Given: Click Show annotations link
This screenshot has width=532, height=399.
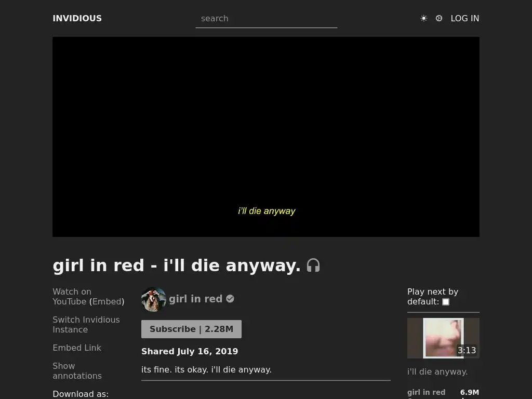Looking at the screenshot, I should click(77, 371).
